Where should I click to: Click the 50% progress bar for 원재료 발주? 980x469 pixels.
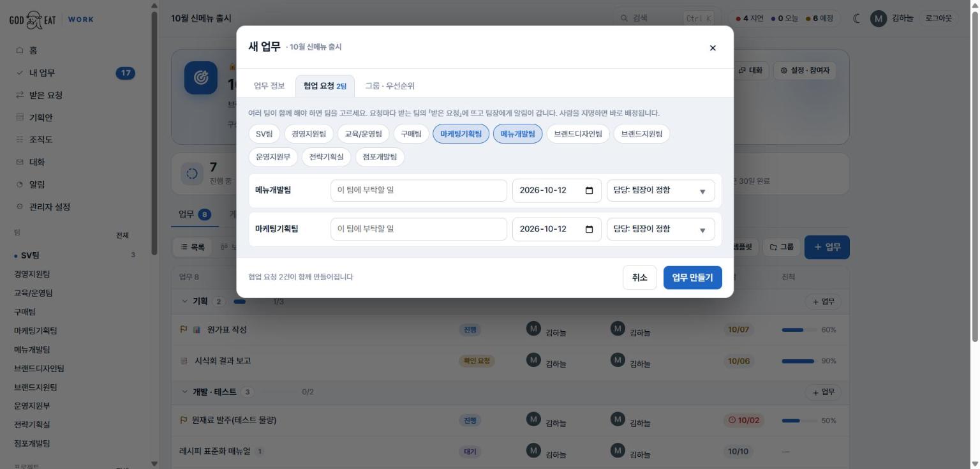799,421
